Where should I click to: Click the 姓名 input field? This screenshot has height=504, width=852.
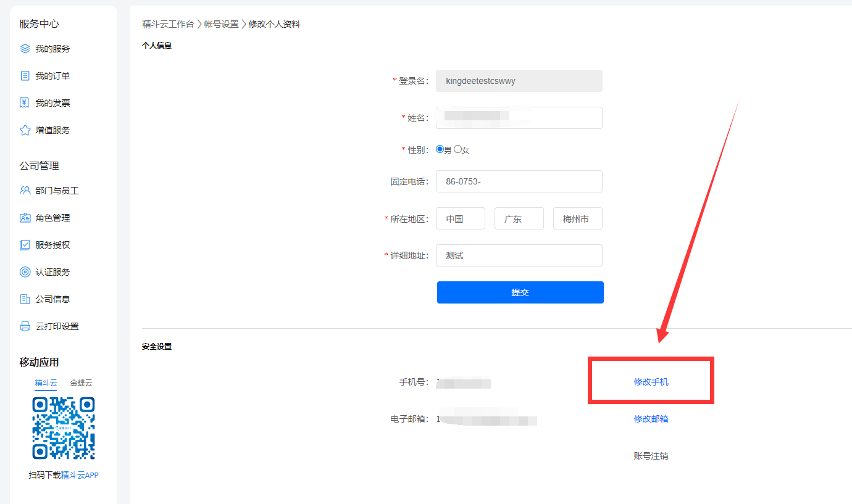[x=519, y=118]
